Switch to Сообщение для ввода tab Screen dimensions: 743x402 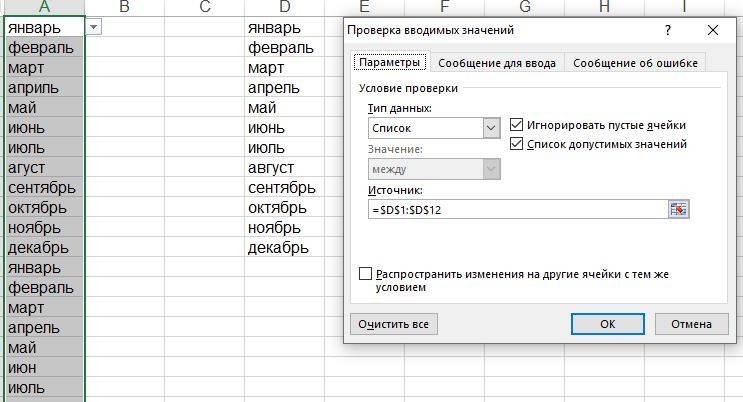496,63
